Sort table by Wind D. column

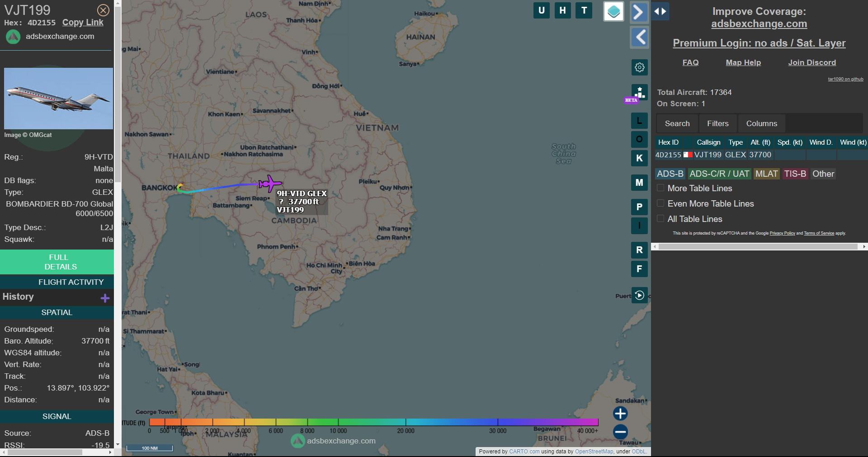(821, 142)
